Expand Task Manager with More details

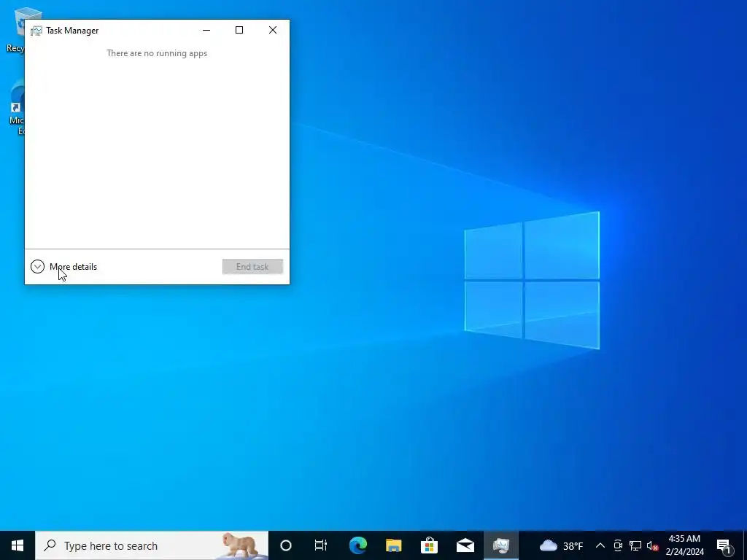coord(64,267)
